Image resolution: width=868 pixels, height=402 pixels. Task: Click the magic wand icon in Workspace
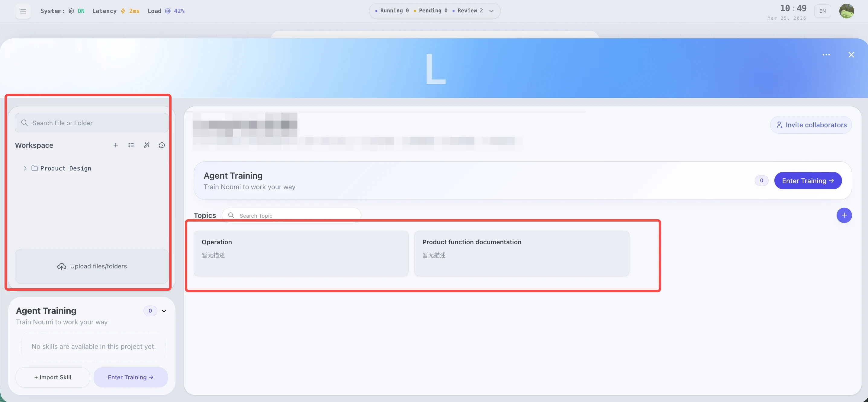[x=146, y=145]
